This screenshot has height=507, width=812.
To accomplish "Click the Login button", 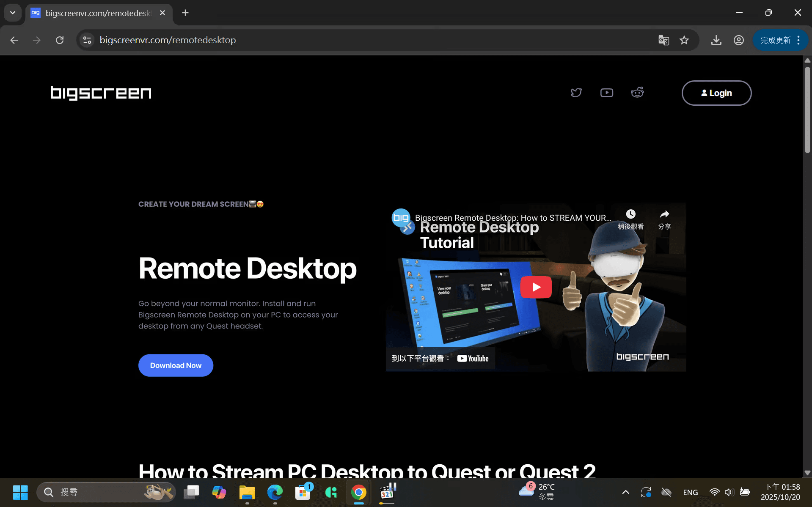I will (x=716, y=93).
